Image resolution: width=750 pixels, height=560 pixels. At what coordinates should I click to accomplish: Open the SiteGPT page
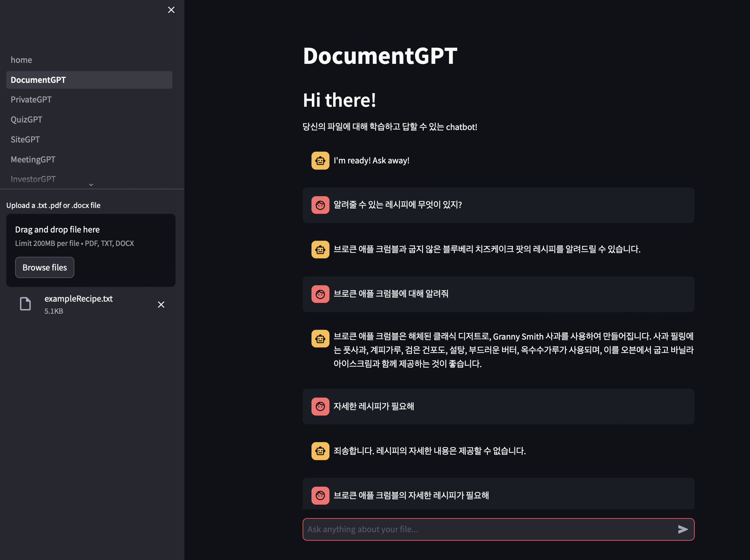25,139
